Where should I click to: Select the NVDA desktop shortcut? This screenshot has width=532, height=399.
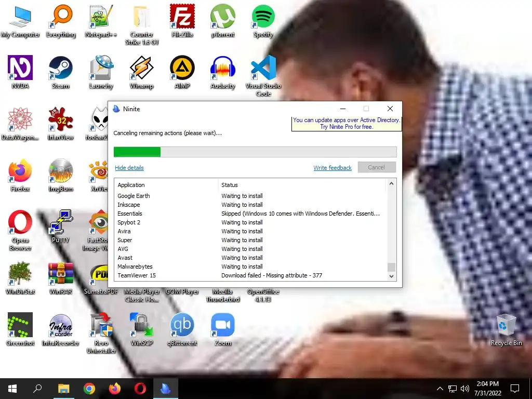click(20, 72)
